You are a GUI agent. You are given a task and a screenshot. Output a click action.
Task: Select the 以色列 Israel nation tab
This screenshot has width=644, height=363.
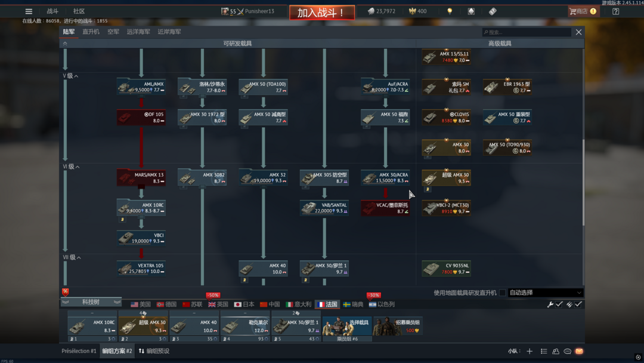click(382, 304)
